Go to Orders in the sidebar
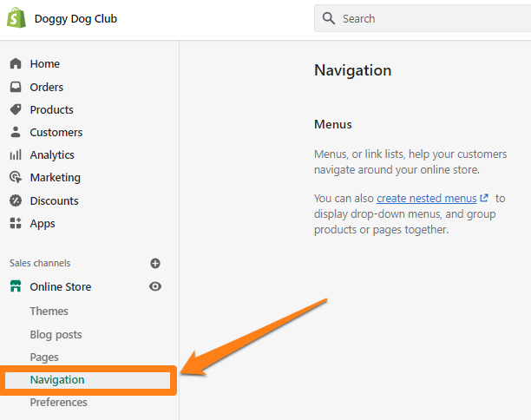The image size is (531, 420). (46, 87)
